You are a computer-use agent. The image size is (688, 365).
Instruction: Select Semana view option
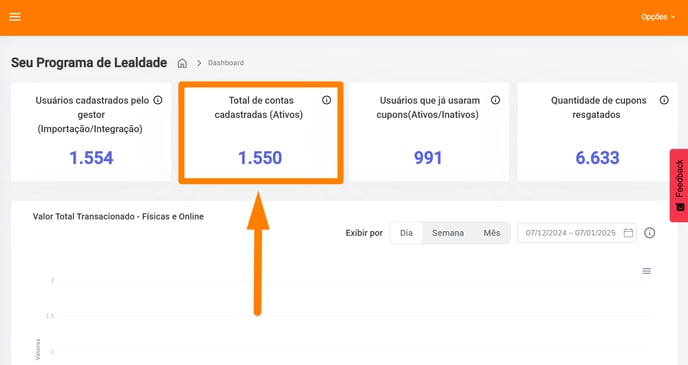[x=448, y=233]
